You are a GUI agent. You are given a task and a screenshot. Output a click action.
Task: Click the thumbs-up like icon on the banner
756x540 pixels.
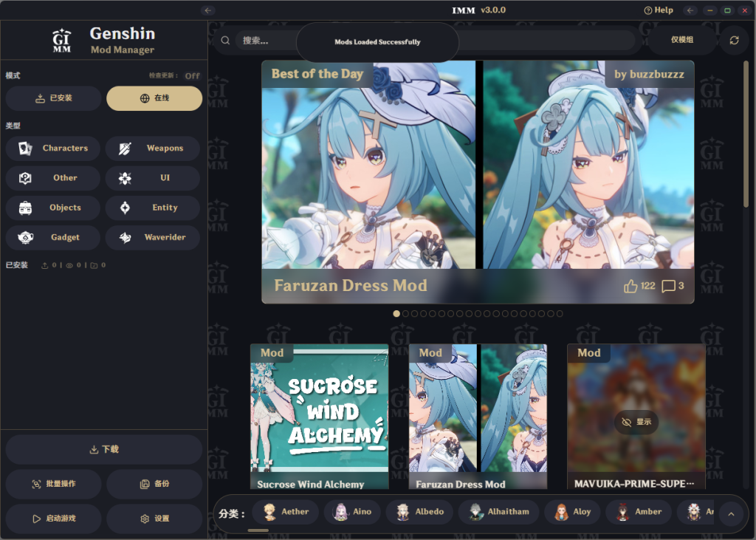[630, 287]
